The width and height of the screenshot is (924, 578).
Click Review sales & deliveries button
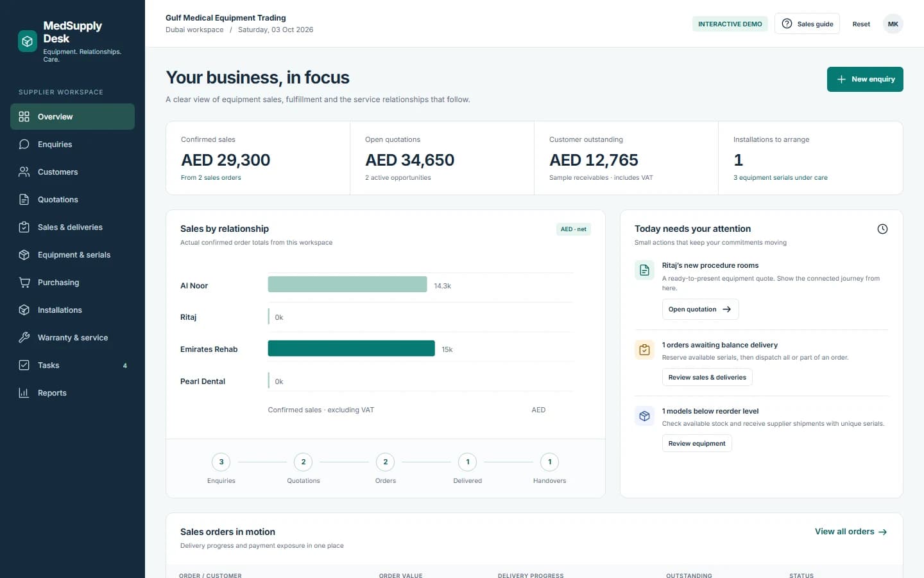coord(707,378)
